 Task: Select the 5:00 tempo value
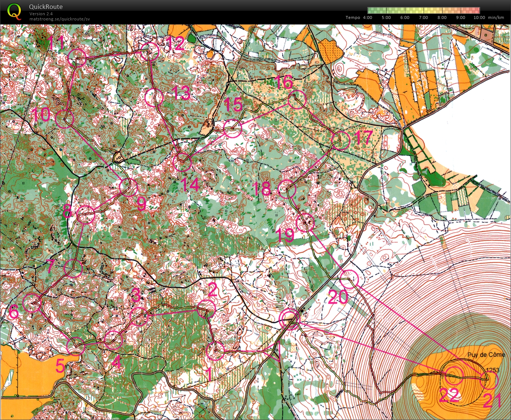(386, 17)
